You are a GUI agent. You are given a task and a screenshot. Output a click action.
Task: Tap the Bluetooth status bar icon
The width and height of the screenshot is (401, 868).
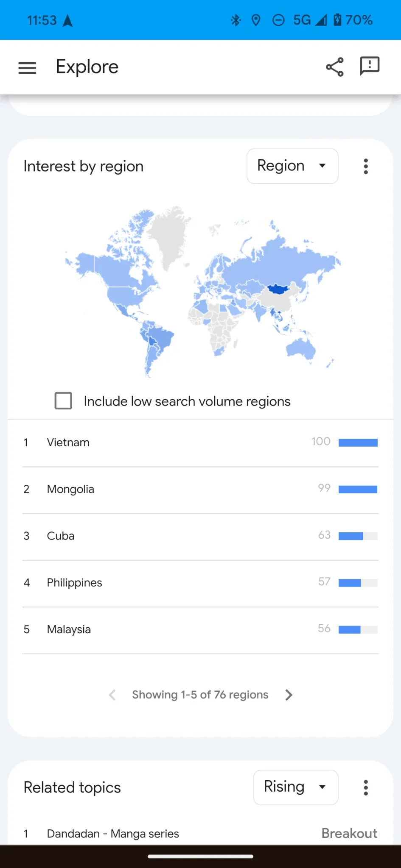point(236,20)
